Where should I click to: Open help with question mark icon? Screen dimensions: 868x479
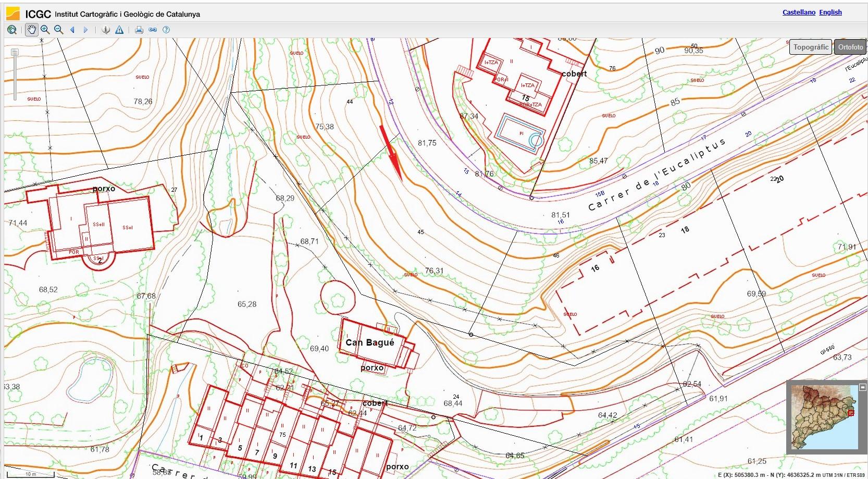point(166,30)
